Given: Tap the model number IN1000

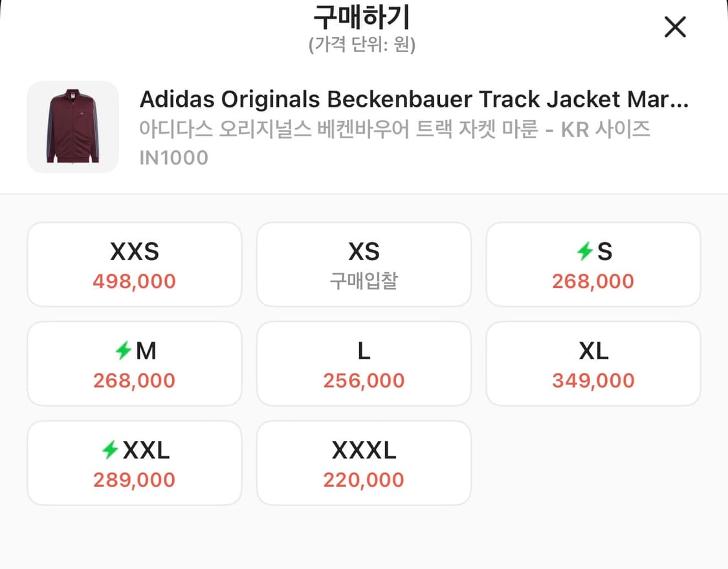Looking at the screenshot, I should (173, 157).
